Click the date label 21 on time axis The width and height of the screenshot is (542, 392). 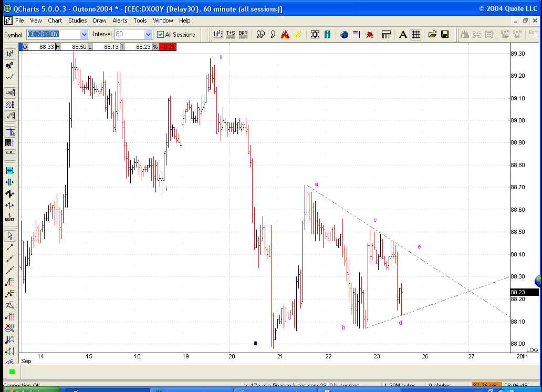coord(279,356)
